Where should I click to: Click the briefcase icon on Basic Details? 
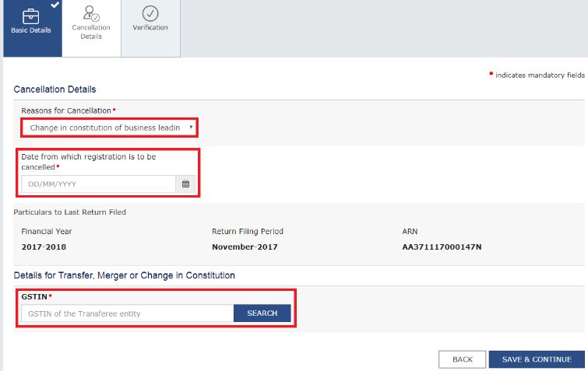(x=32, y=15)
